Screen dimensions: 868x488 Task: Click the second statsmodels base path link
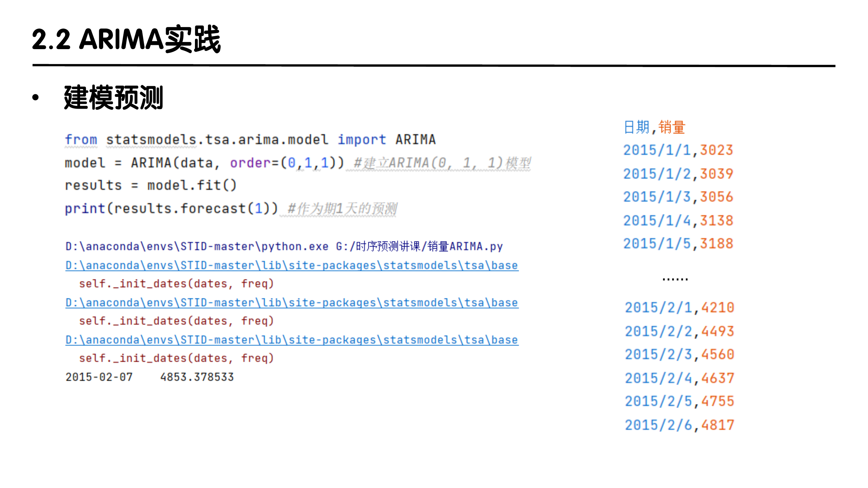tap(292, 303)
